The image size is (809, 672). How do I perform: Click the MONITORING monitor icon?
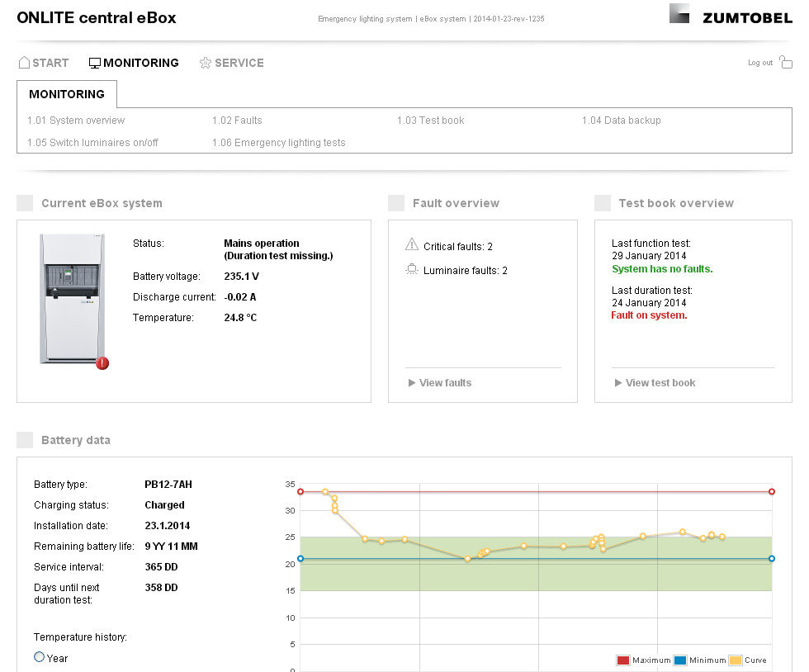pyautogui.click(x=94, y=63)
